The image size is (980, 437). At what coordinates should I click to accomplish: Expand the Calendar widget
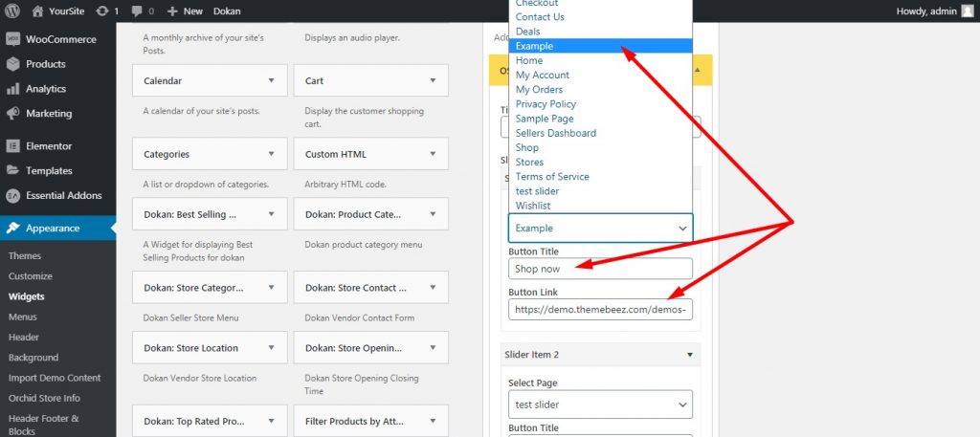(x=272, y=81)
